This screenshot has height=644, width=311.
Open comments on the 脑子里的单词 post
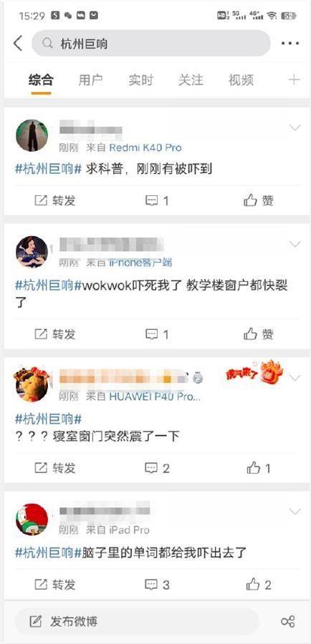click(158, 585)
